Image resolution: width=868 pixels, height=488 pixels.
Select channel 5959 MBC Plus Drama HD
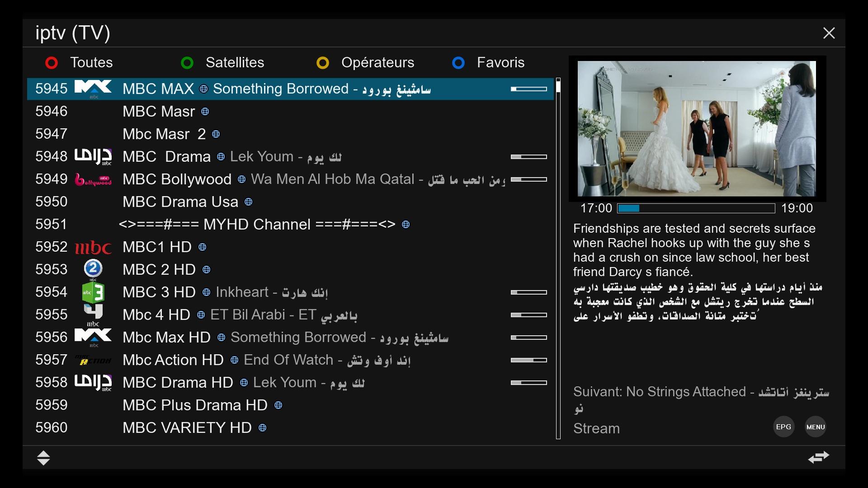290,405
